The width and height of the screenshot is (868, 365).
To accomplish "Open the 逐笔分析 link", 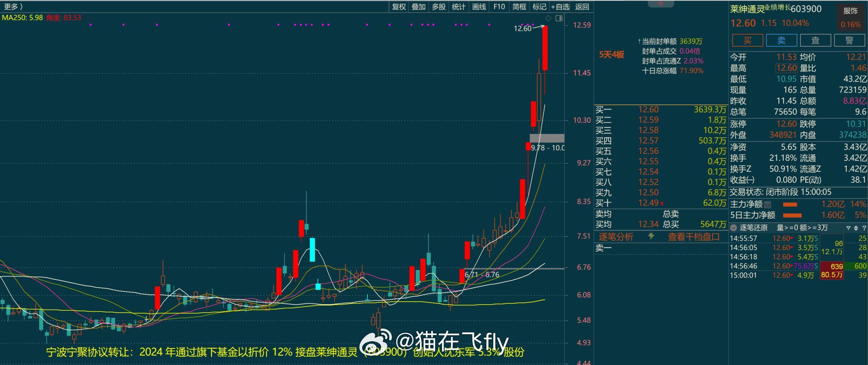I will (x=616, y=237).
